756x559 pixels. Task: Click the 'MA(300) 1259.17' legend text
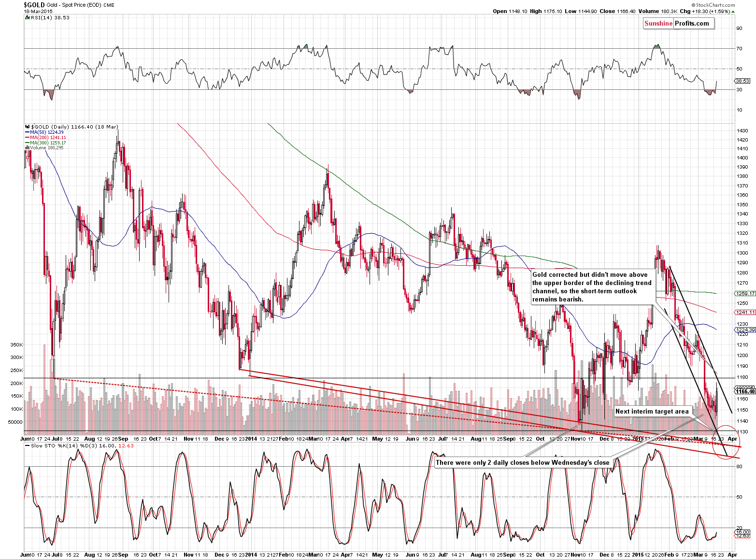tap(48, 143)
